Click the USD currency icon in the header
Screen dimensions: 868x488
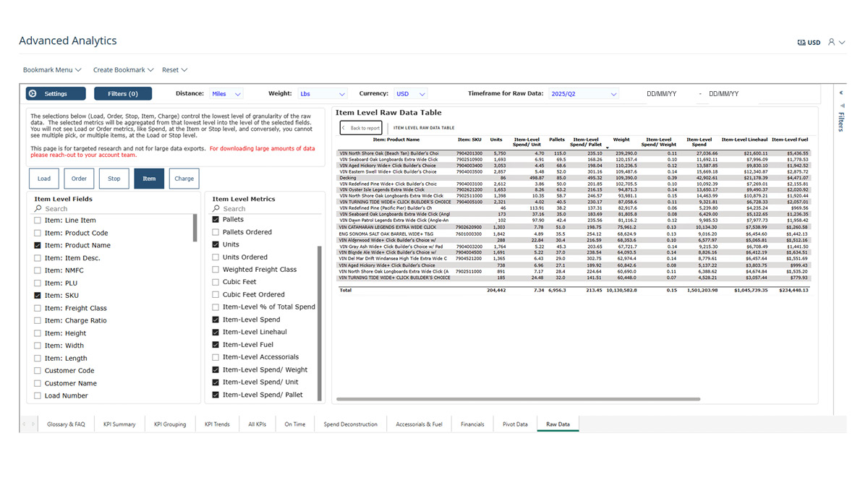point(800,43)
